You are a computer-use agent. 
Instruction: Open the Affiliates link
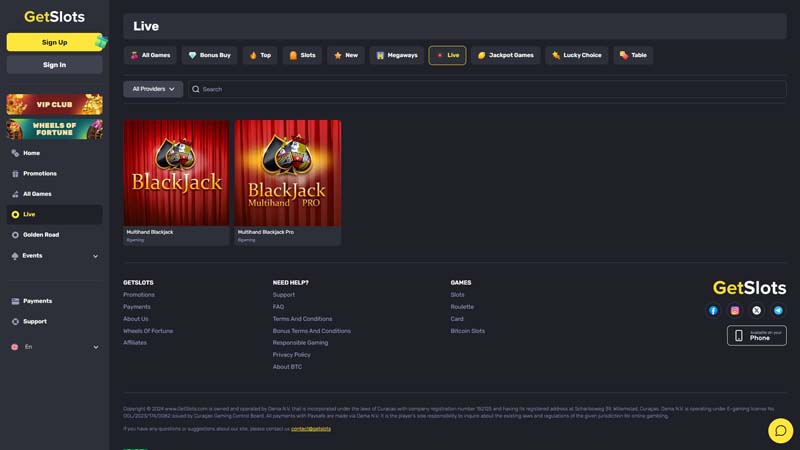coord(135,343)
